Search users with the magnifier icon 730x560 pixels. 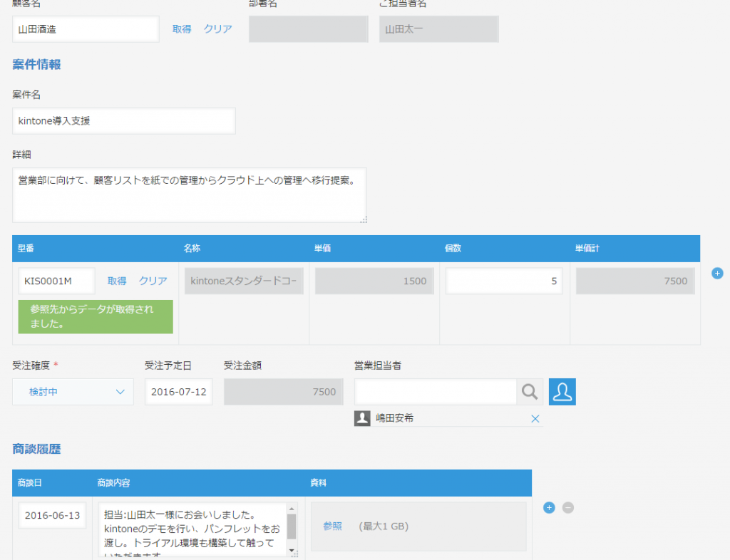(x=530, y=392)
